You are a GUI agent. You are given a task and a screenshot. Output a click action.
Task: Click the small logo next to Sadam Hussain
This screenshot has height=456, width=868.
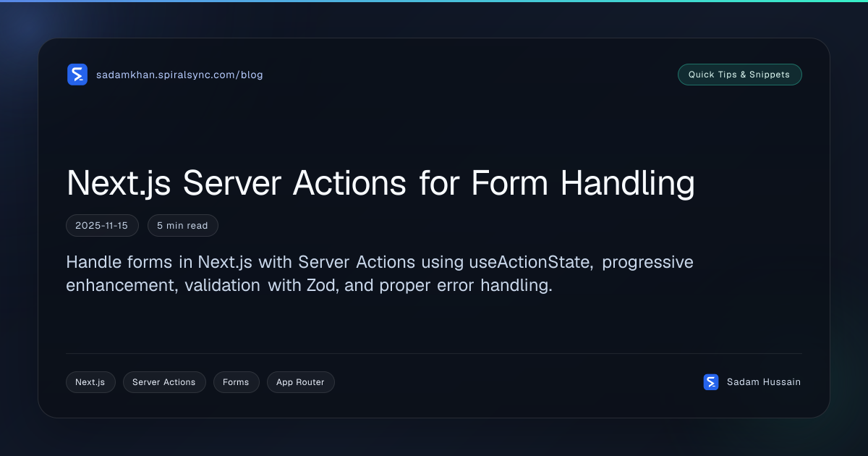pos(711,382)
